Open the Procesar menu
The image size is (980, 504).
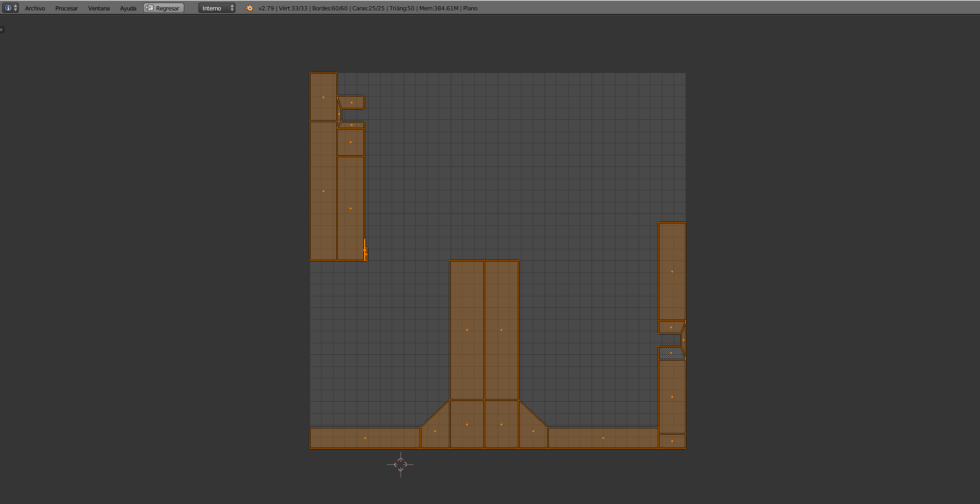pyautogui.click(x=66, y=8)
